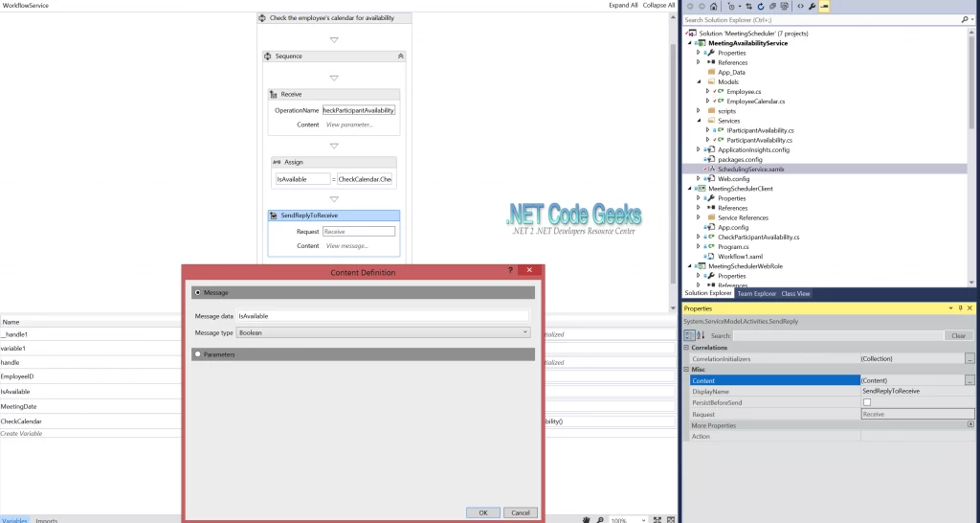
Task: Open the Imports tab
Action: tap(46, 520)
